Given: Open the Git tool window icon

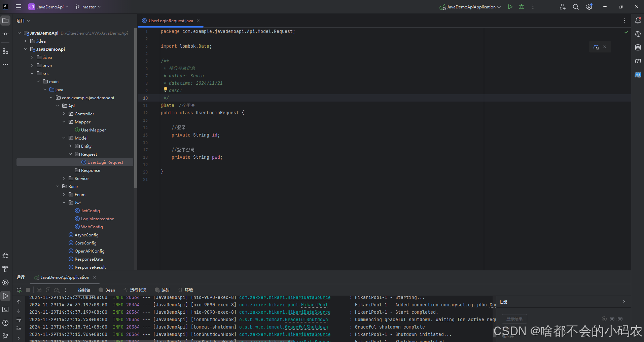Looking at the screenshot, I should 5,336.
